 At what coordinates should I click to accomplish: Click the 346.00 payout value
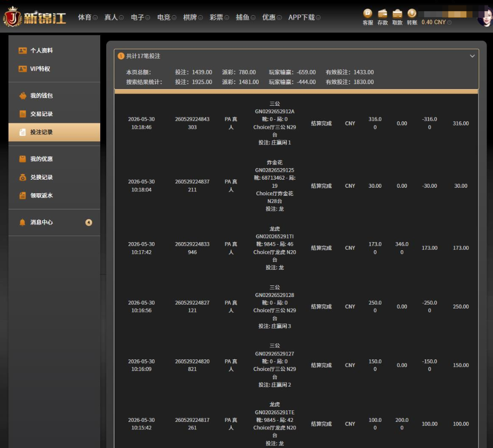402,248
